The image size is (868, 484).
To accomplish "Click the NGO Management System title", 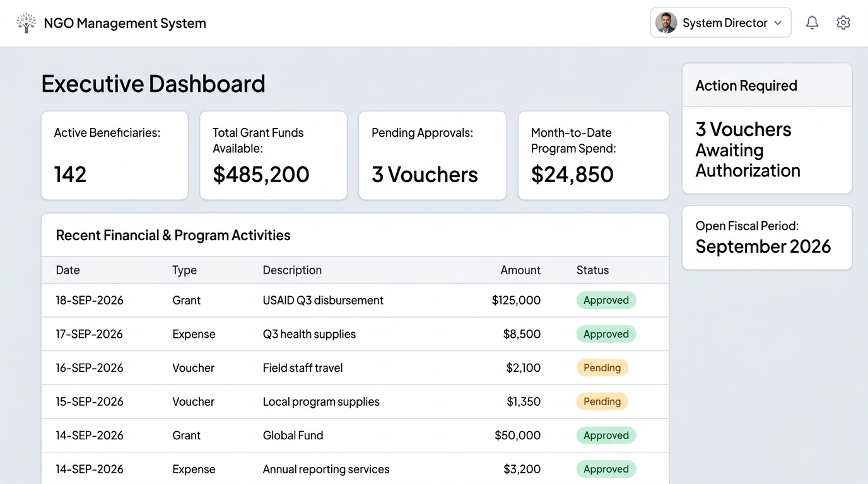I will point(125,23).
